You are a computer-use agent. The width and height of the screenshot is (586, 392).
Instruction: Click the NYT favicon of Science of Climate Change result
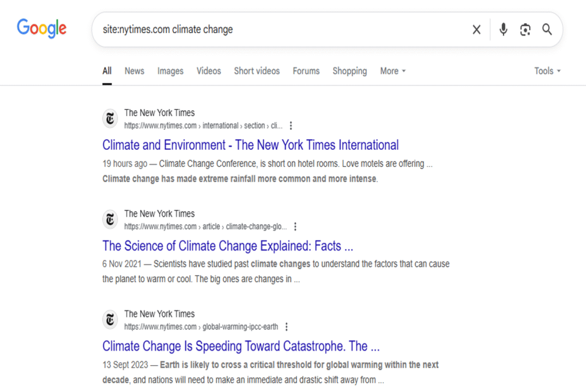(x=110, y=219)
